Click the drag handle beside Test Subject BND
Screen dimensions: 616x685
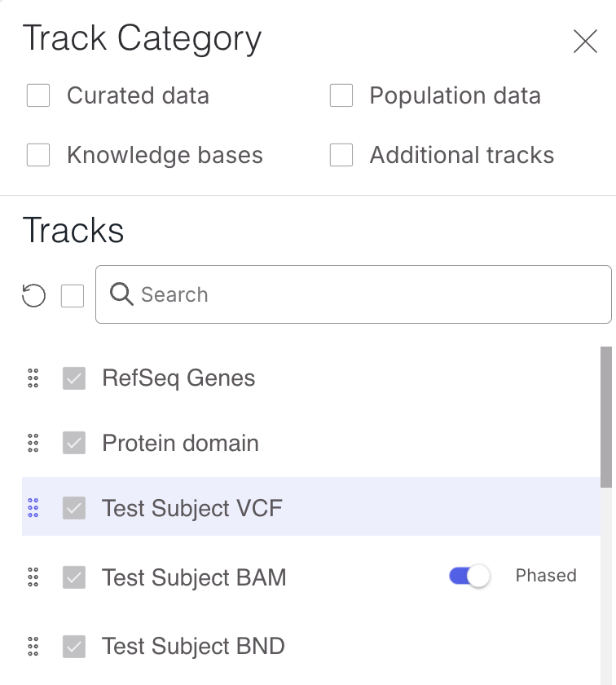point(33,647)
